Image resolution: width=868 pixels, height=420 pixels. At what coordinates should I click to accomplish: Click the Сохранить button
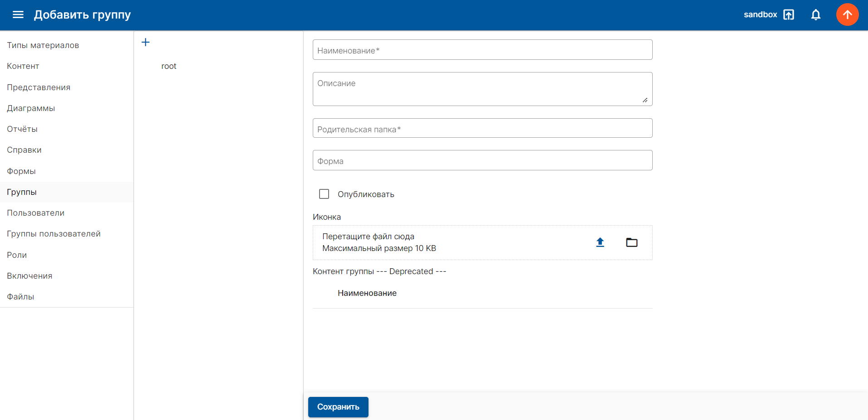coord(338,407)
